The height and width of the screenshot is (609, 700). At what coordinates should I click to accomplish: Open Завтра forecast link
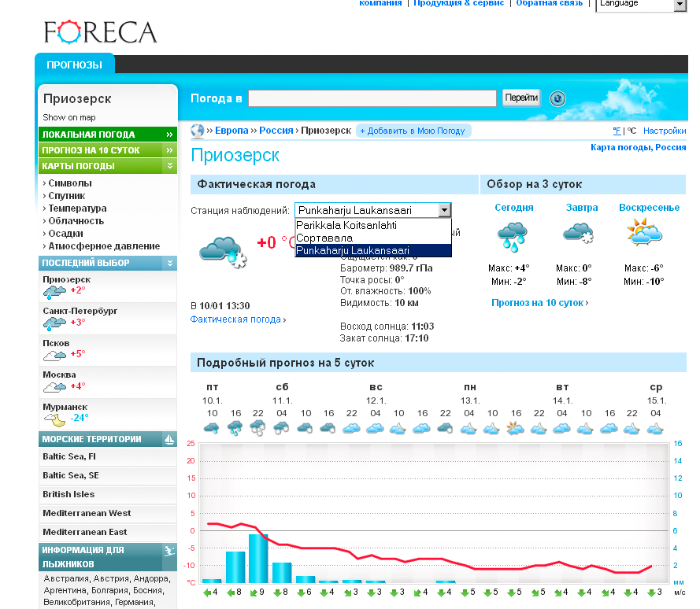(582, 208)
